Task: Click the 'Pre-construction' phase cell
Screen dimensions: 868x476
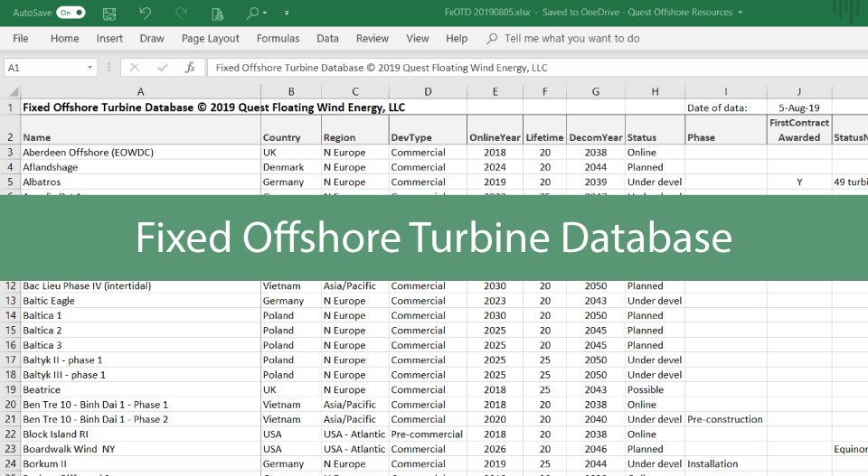Action: click(726, 420)
